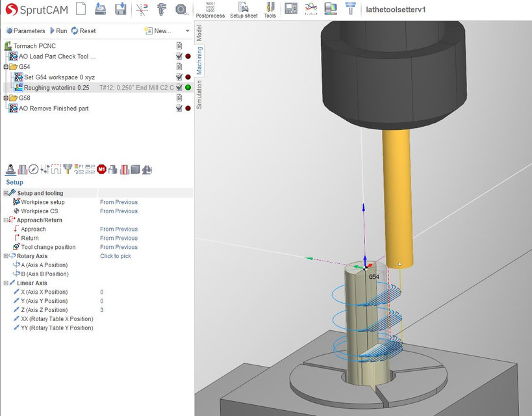Toggle visibility for the Roughing waterline 0.25 operation

point(178,87)
